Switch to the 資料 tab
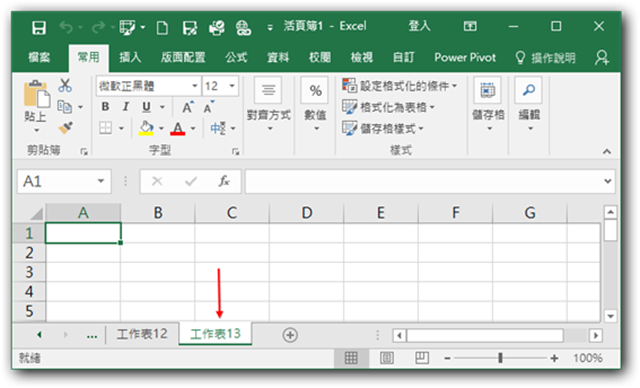Screen dimensions: 640x388 (278, 58)
